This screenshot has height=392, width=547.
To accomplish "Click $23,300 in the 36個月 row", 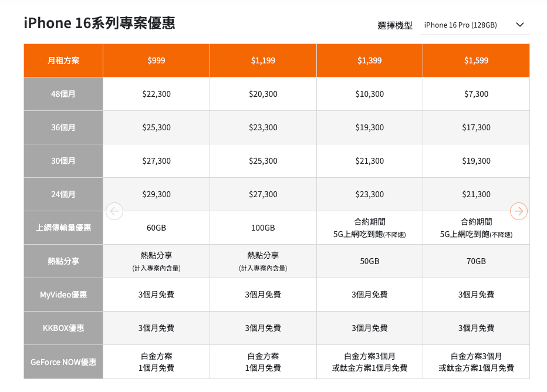I will (263, 127).
